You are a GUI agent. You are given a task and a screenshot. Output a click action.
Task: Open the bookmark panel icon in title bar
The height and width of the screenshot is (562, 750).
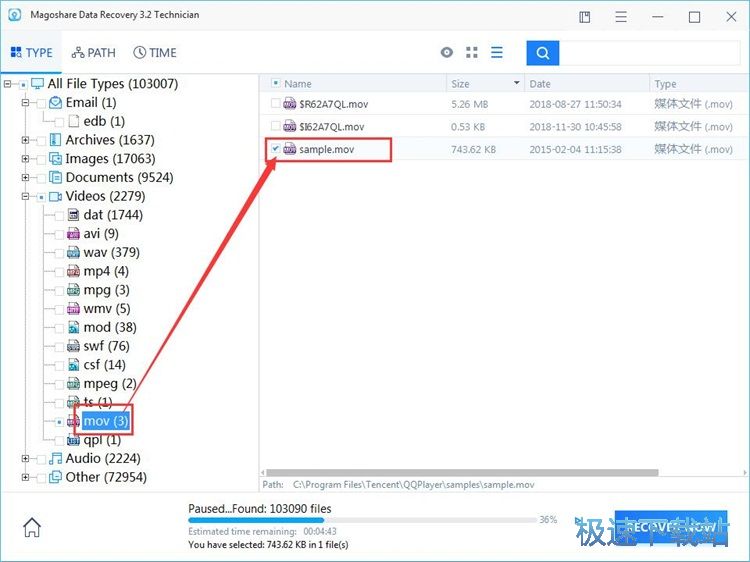click(x=585, y=17)
